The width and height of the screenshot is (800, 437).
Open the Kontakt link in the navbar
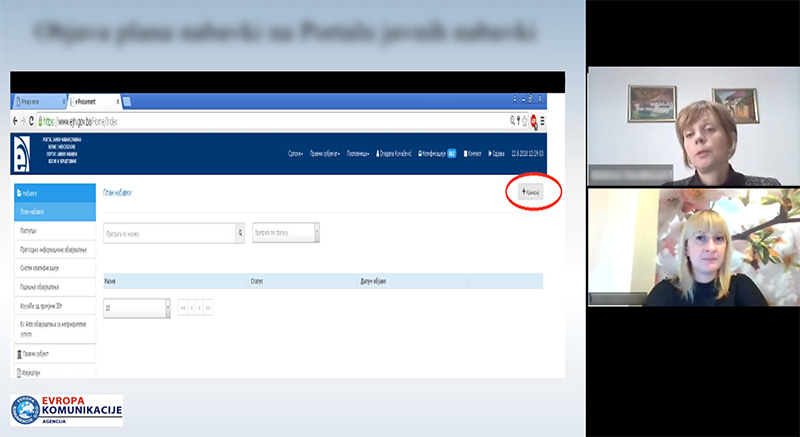pos(473,154)
